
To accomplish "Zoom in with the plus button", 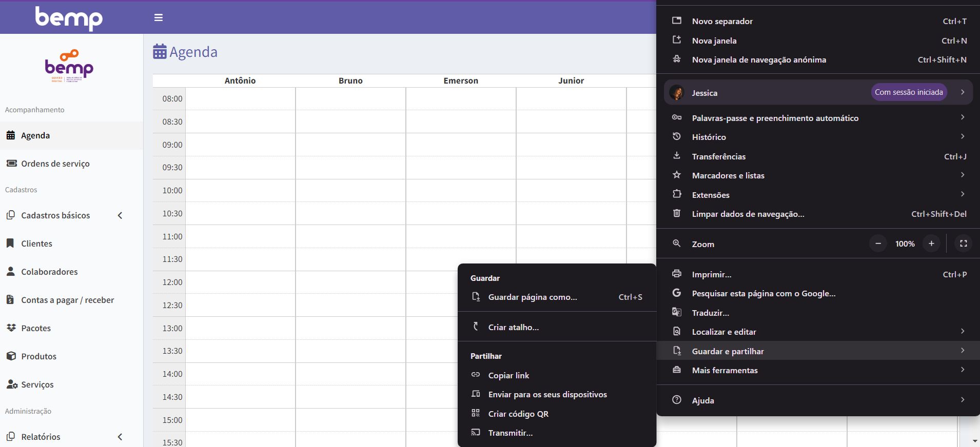I will (x=931, y=243).
